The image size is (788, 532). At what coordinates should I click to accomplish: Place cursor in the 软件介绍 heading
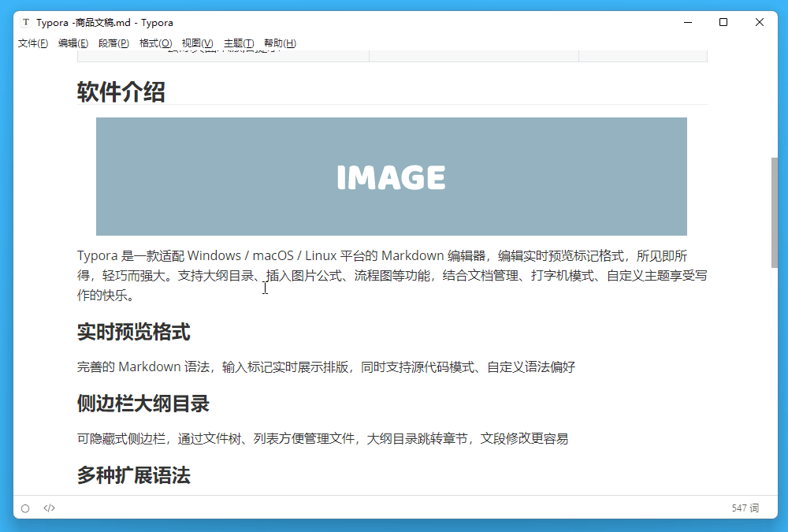(x=120, y=92)
